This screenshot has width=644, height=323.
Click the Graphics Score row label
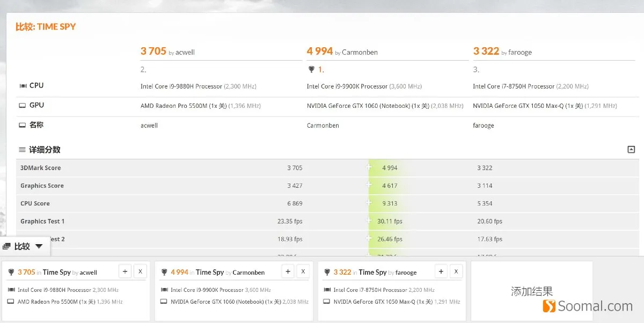(42, 186)
